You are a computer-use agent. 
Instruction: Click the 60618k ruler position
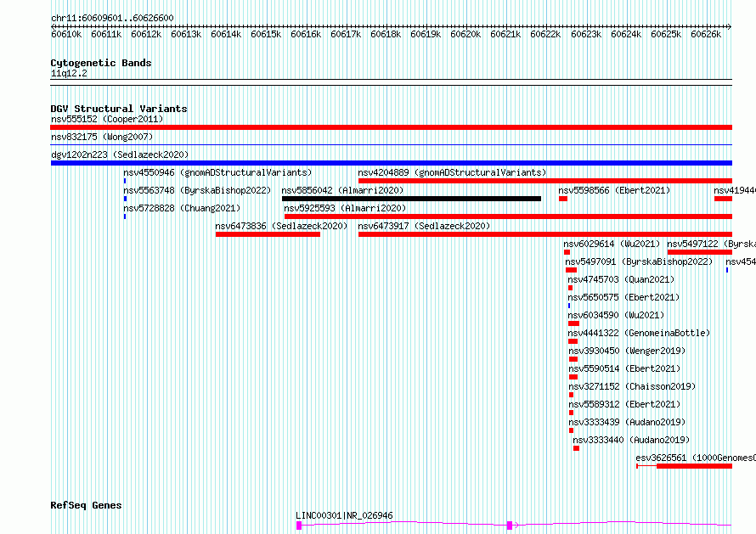386,34
